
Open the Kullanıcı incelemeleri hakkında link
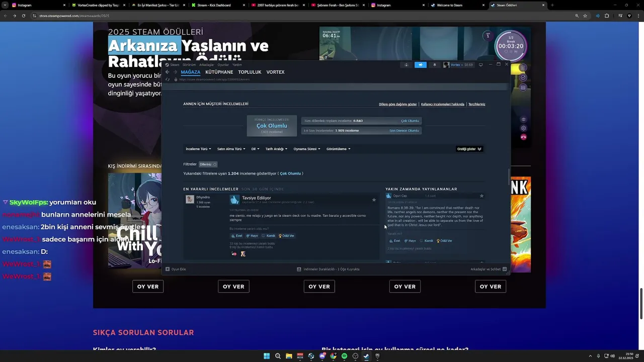(443, 104)
